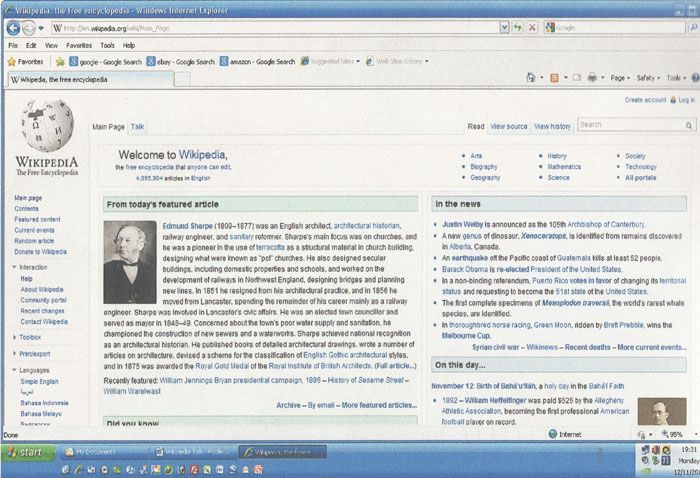
Task: Select the View history tab
Action: [552, 126]
